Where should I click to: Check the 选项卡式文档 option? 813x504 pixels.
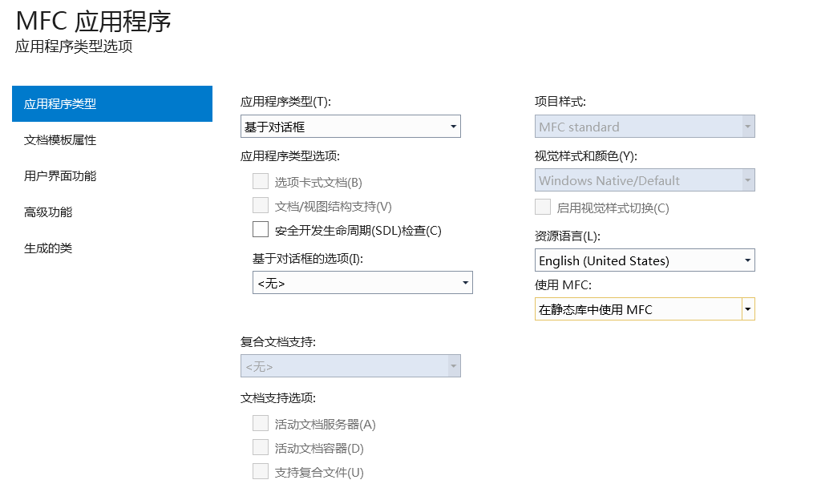[260, 181]
